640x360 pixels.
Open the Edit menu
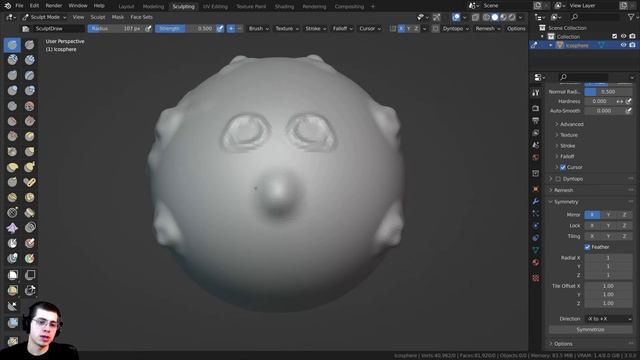click(34, 6)
